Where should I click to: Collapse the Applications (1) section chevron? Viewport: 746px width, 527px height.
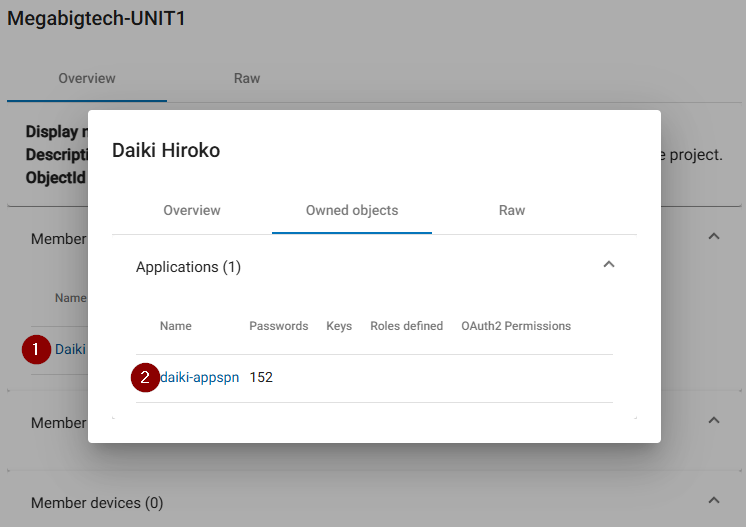pos(609,265)
